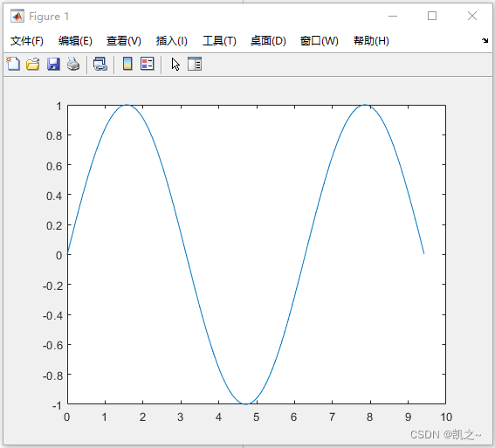Screen dimensions: 495x448
Task: Open the 工具(T) menu
Action: click(219, 41)
